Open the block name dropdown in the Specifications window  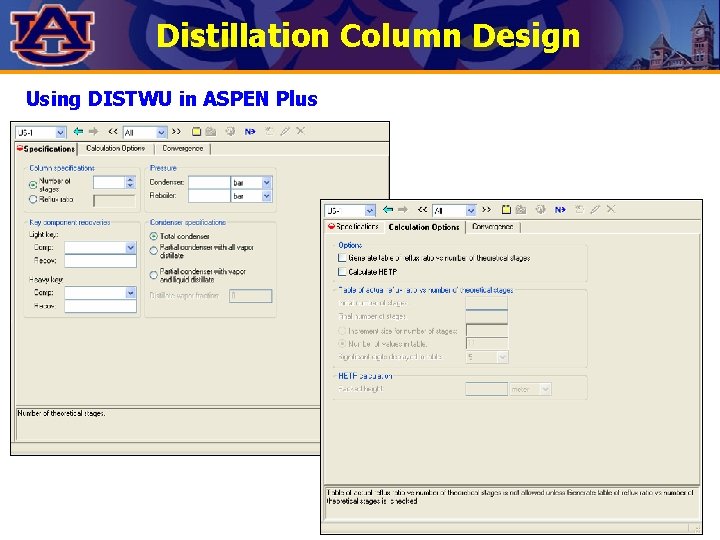click(x=60, y=133)
